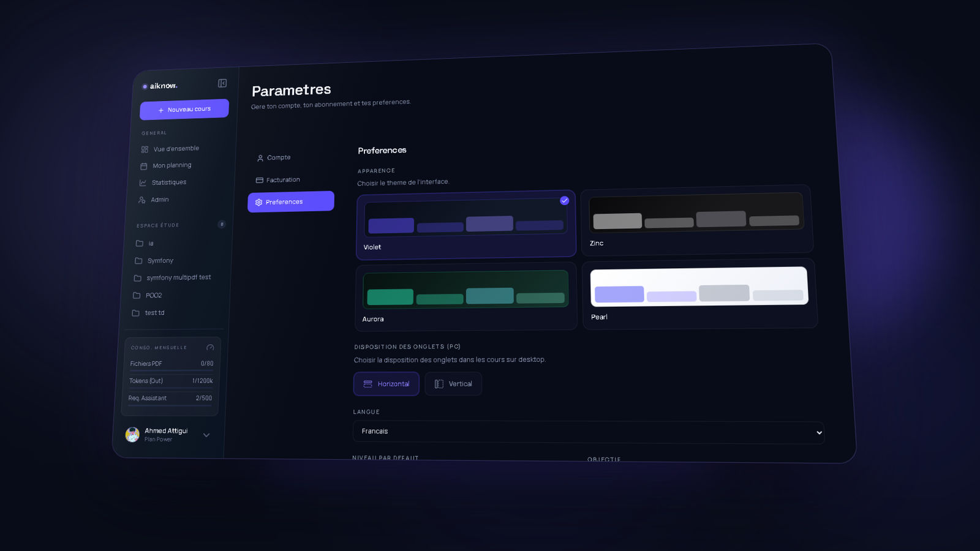Click the Tokens (Out) usage bar

pyautogui.click(x=170, y=388)
